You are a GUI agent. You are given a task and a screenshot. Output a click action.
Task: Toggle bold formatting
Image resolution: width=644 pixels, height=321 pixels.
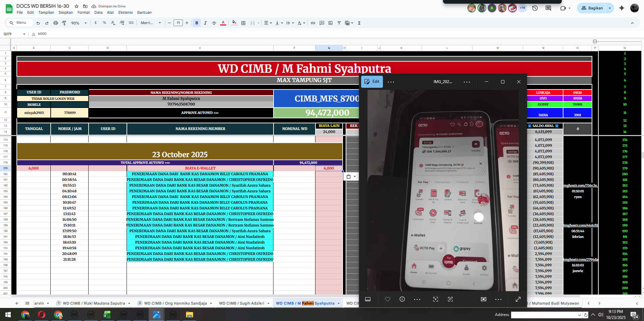click(x=197, y=23)
